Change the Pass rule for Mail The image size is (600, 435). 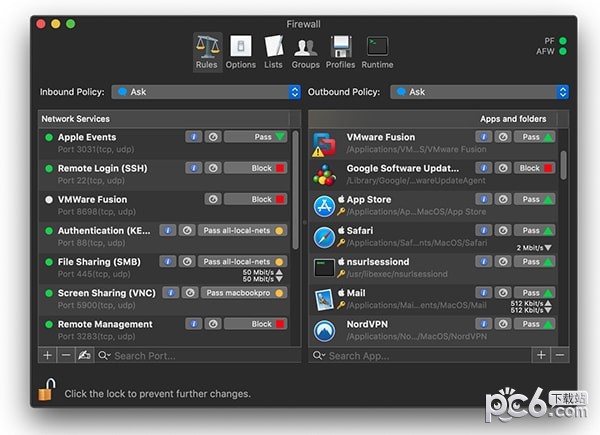point(535,293)
